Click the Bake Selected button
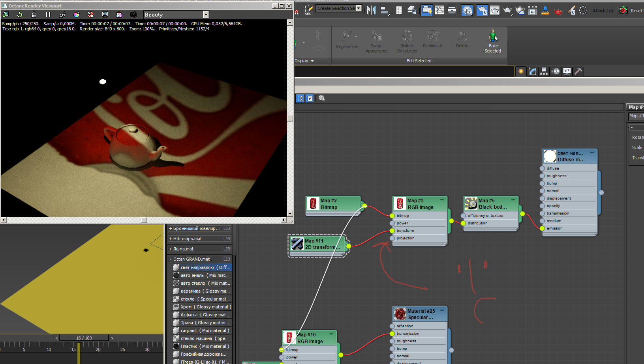Screen dimensions: 644x364 [493, 41]
